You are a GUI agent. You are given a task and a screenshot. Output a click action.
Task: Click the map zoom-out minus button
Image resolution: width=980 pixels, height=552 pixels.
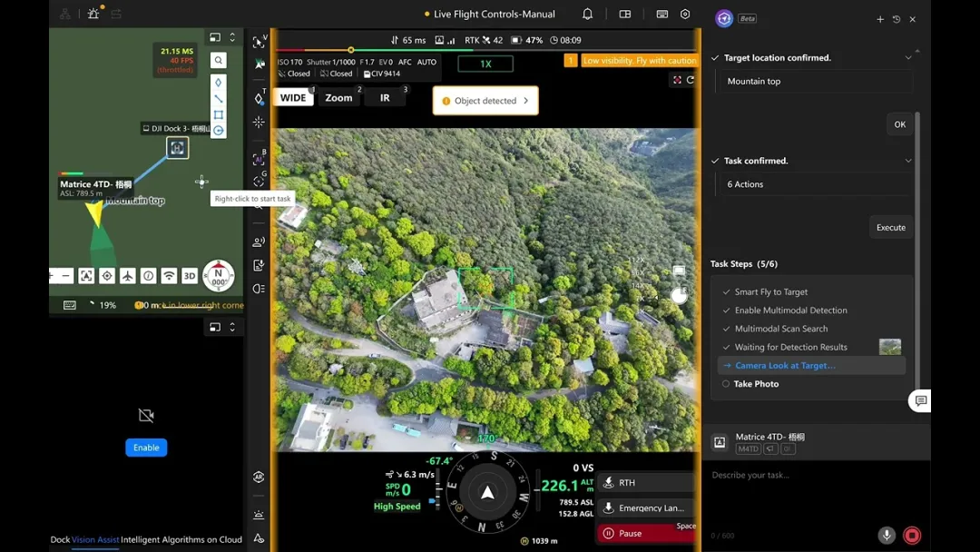[65, 276]
